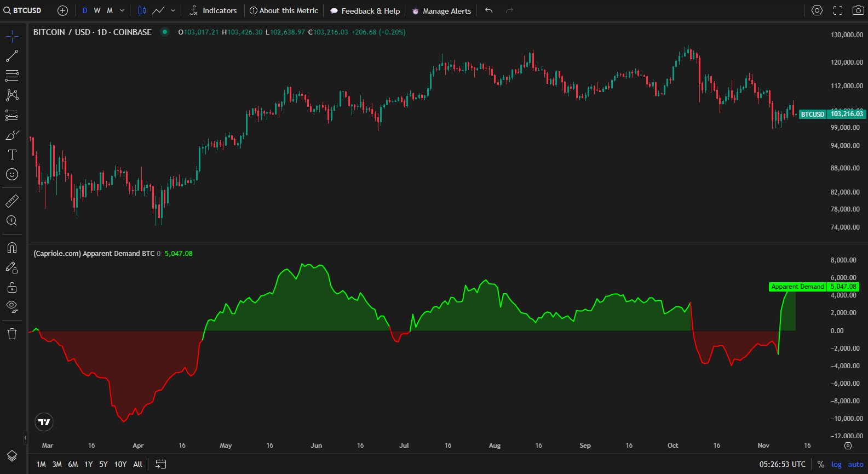This screenshot has height=474, width=868.
Task: Pick the text annotation tool
Action: click(12, 155)
